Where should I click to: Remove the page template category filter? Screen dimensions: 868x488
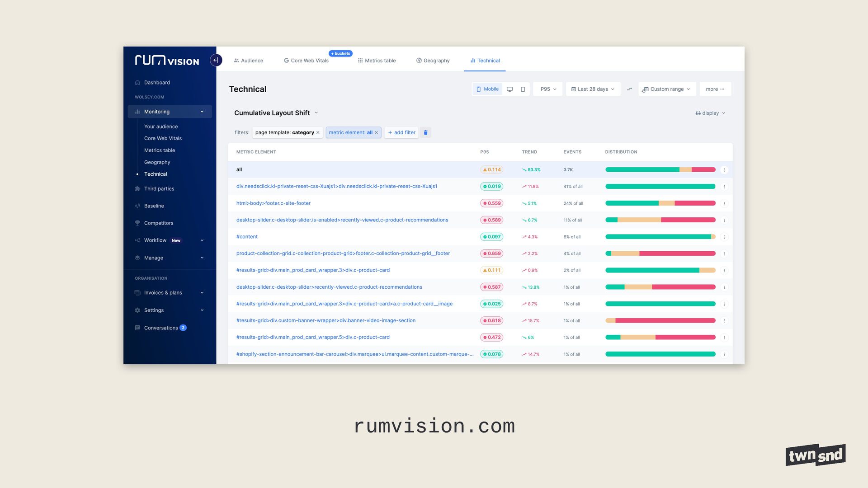point(318,132)
